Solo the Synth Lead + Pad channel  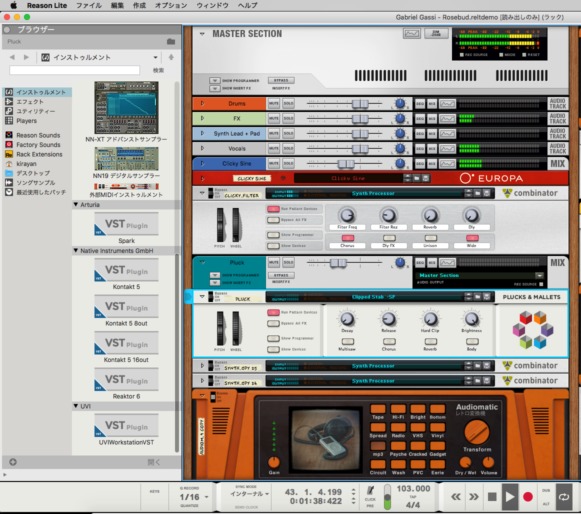[288, 133]
